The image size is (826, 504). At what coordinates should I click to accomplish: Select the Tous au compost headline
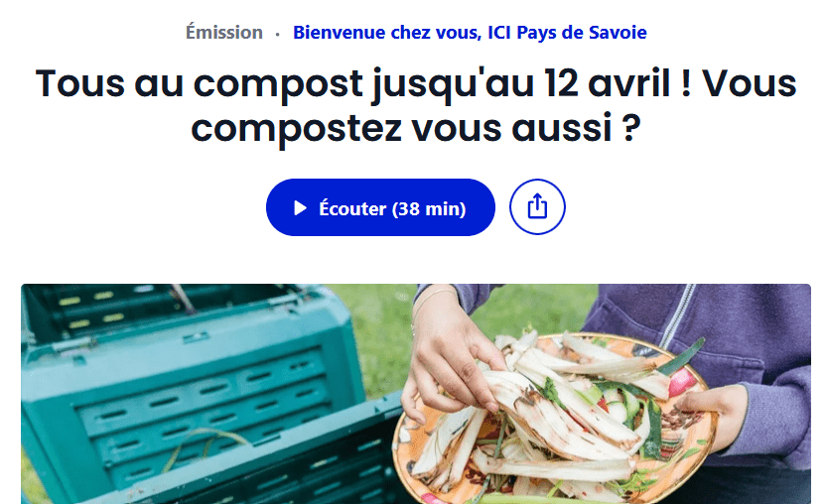pyautogui.click(x=416, y=105)
